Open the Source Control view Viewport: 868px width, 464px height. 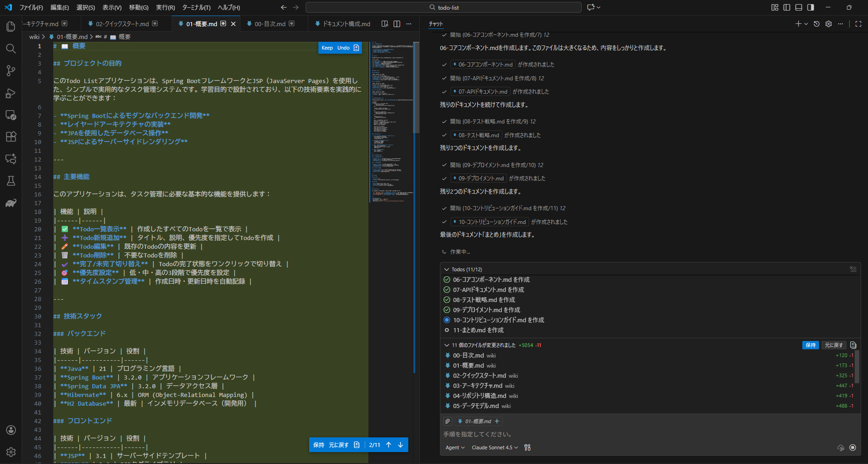click(11, 70)
